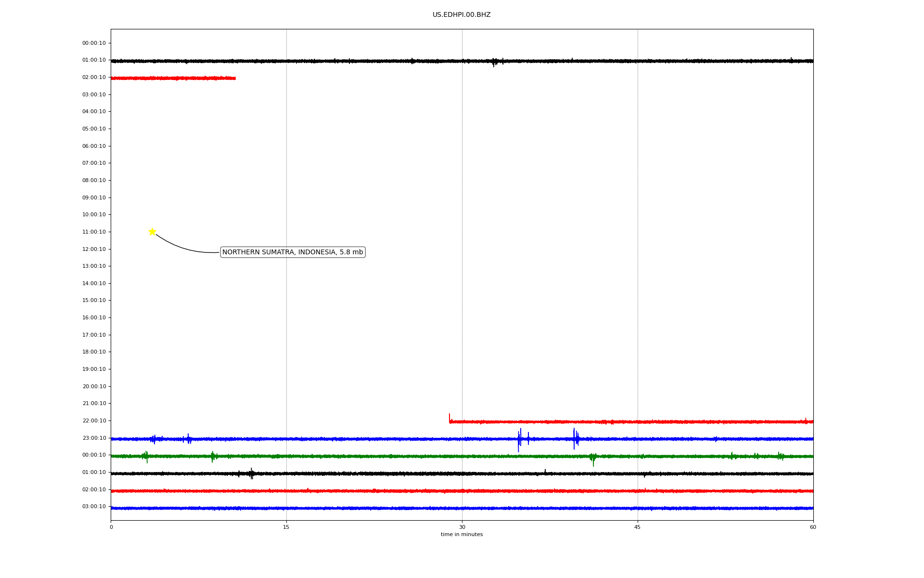Click the short red trace at 02:00:10
Screen dimensions: 924x578
(173, 78)
